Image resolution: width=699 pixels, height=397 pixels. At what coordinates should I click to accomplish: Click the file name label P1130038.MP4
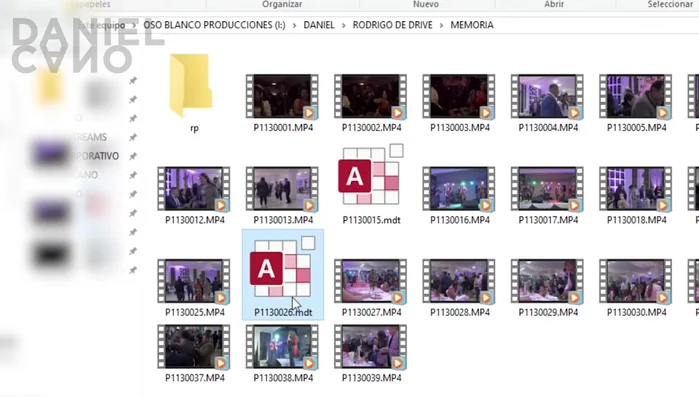[x=283, y=378]
